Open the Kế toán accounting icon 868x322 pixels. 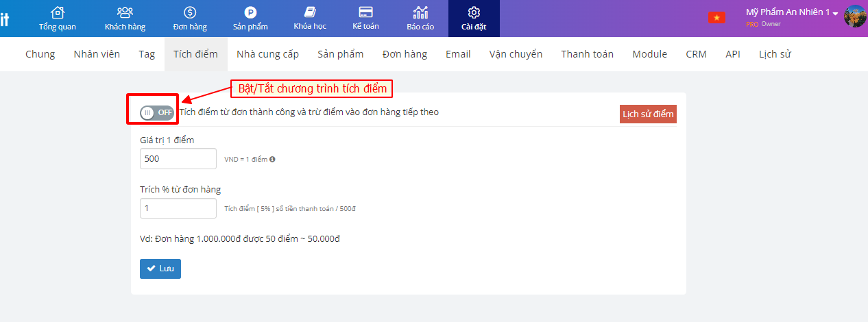(365, 13)
